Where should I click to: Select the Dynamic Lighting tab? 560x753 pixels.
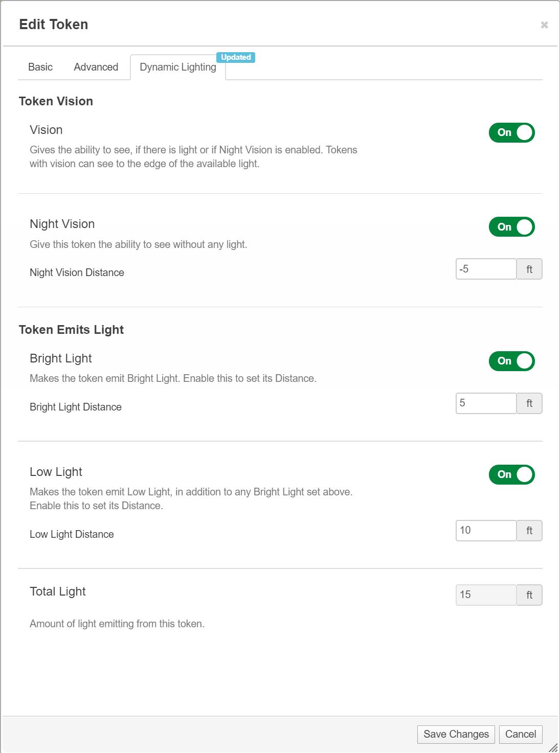pos(177,67)
